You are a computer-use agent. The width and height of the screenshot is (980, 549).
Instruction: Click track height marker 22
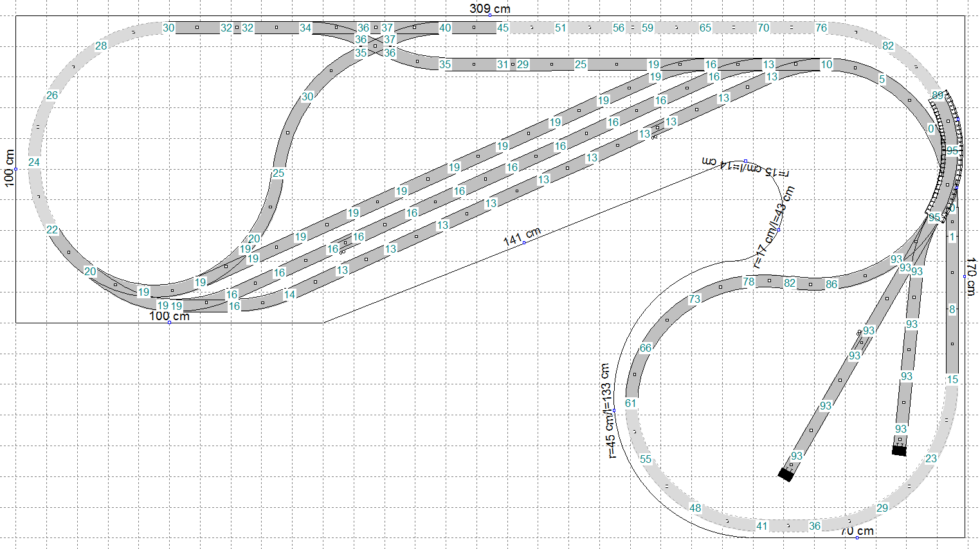click(52, 230)
